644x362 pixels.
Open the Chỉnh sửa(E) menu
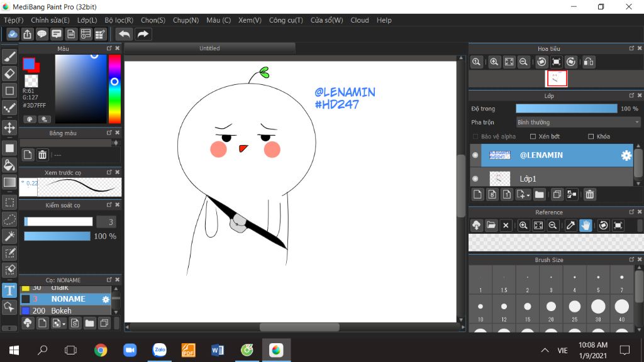pos(50,20)
